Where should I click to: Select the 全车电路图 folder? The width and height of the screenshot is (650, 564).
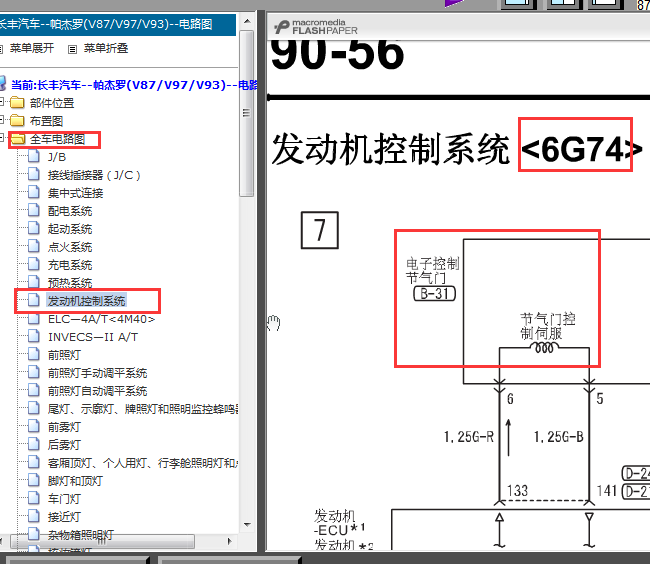tap(57, 139)
